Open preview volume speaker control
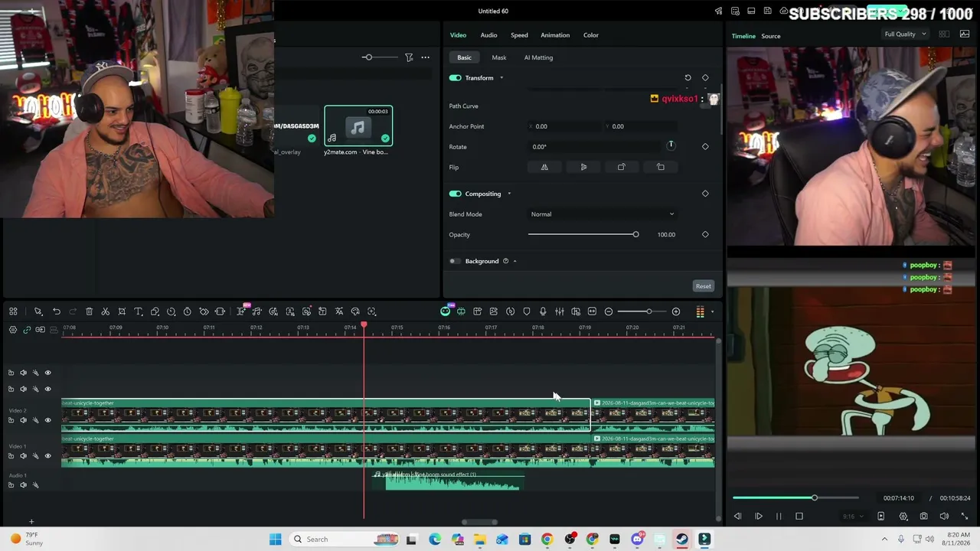 click(x=944, y=517)
